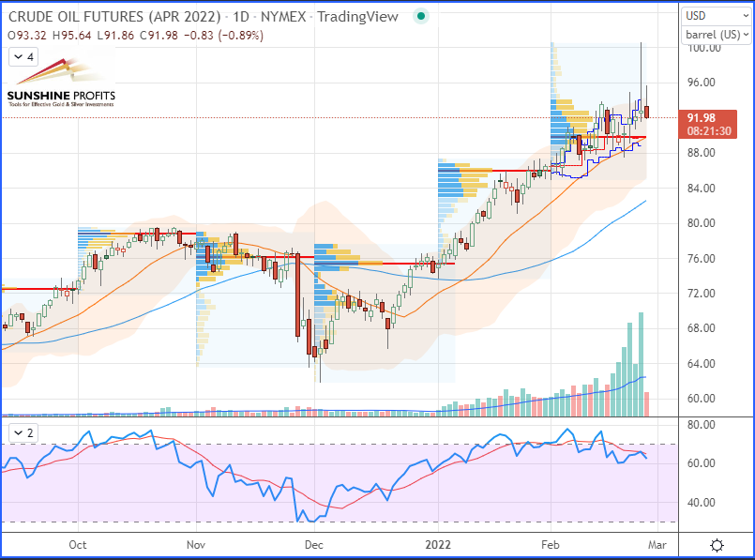Click the 64.00 price axis label
Viewport: 755px width, 560px height.
(702, 364)
